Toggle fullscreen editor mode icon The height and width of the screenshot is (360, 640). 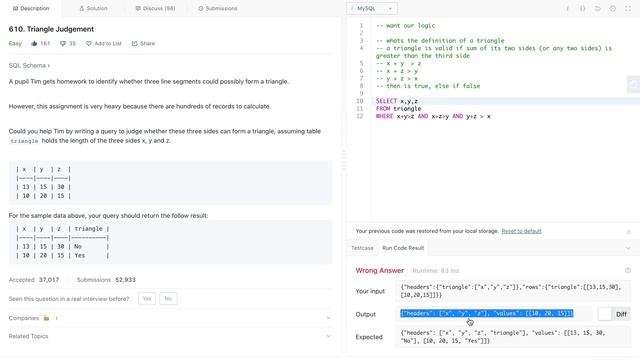click(628, 8)
